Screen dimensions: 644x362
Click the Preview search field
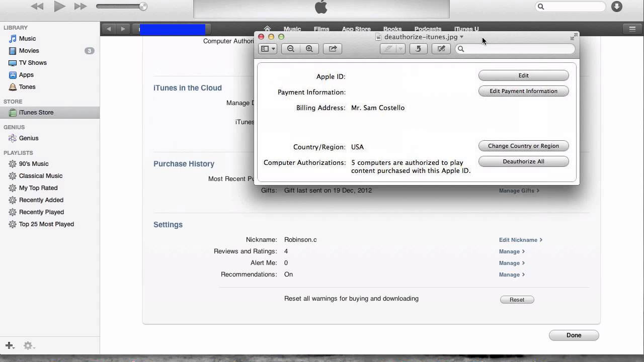pyautogui.click(x=515, y=49)
